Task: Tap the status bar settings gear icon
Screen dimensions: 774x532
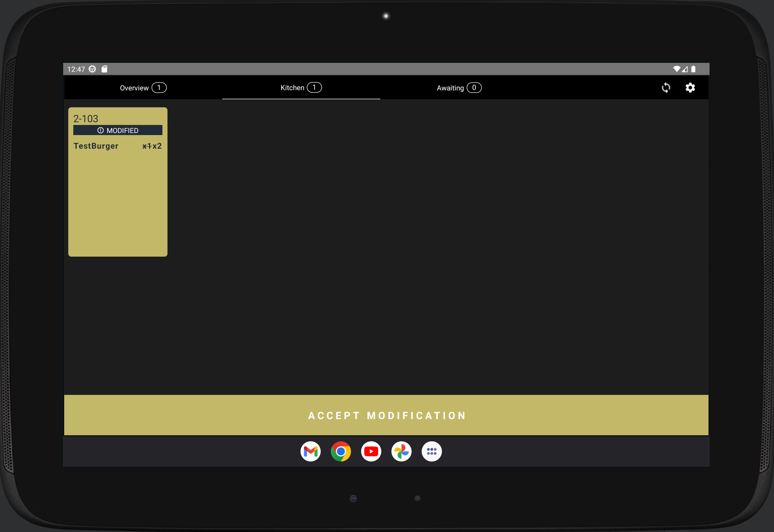Action: [93, 69]
